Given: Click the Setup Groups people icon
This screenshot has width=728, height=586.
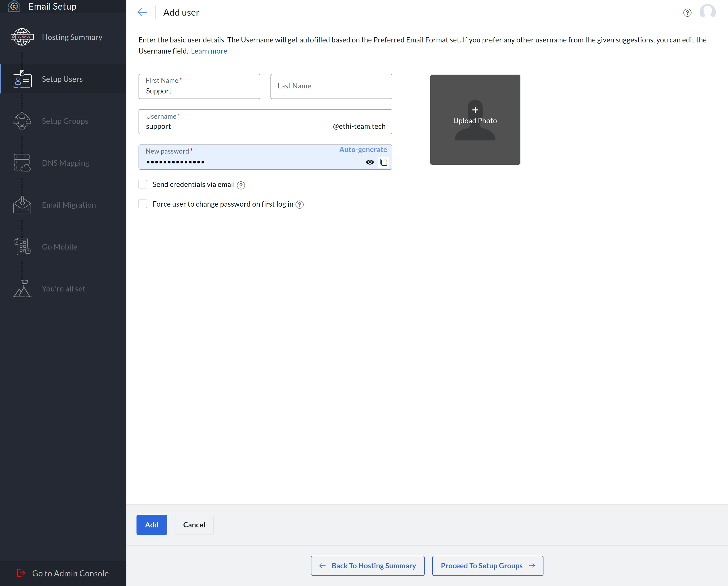Looking at the screenshot, I should point(22,121).
